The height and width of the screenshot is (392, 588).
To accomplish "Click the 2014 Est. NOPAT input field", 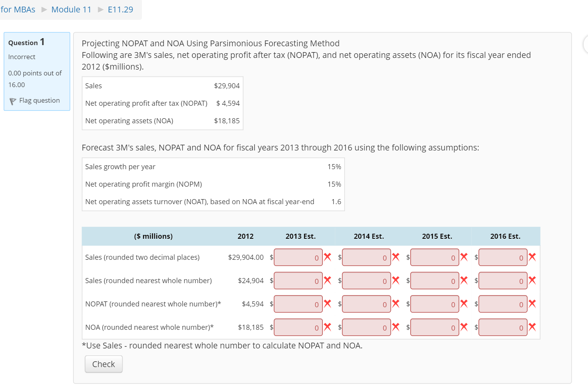I will click(x=366, y=304).
